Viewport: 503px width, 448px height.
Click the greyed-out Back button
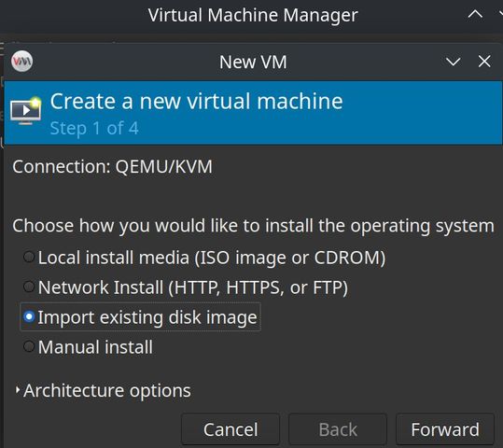[x=338, y=429]
